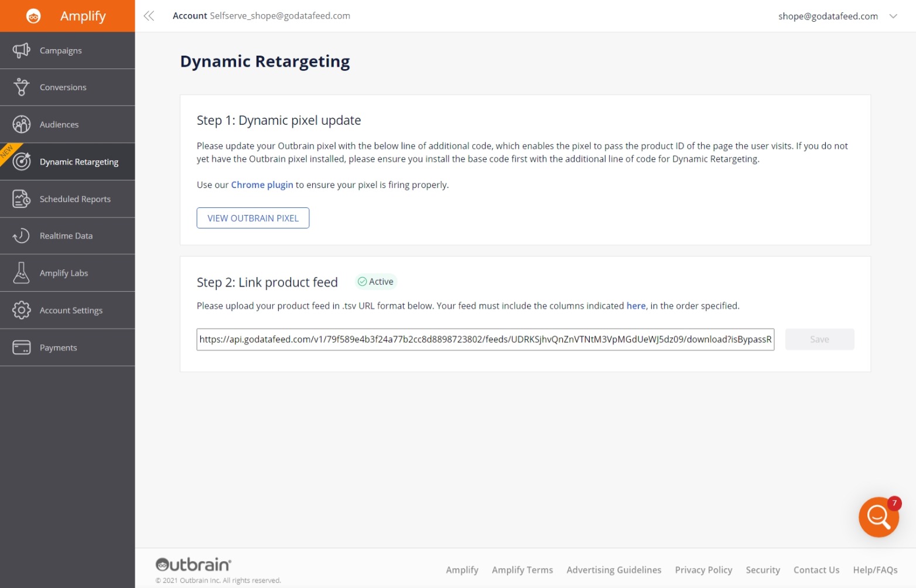Click the Scheduled Reports icon

pyautogui.click(x=21, y=199)
